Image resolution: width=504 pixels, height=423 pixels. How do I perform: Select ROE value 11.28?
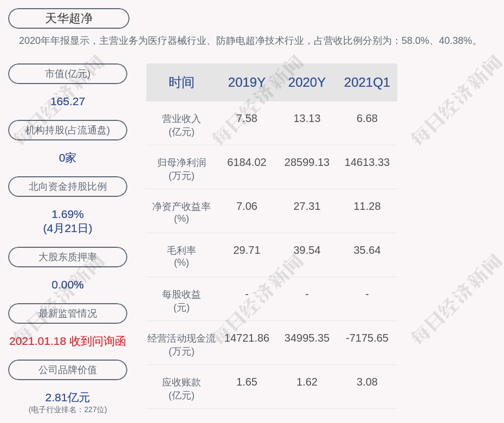[x=367, y=206]
